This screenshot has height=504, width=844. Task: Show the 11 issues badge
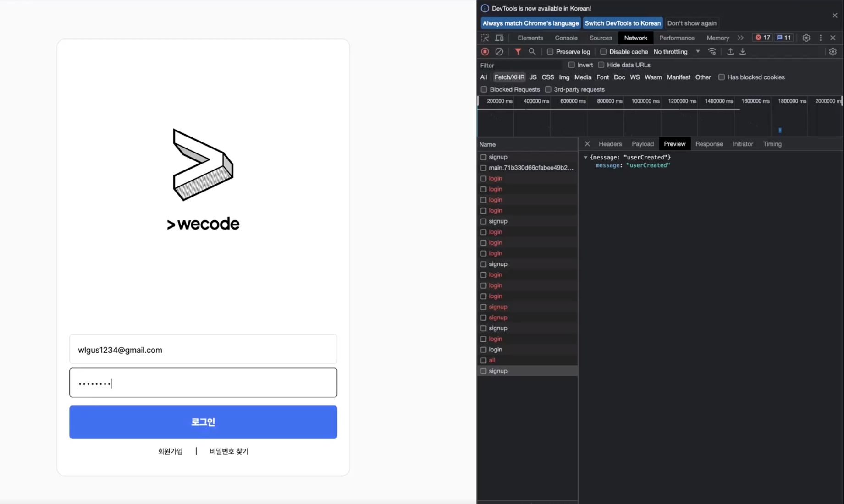point(784,38)
